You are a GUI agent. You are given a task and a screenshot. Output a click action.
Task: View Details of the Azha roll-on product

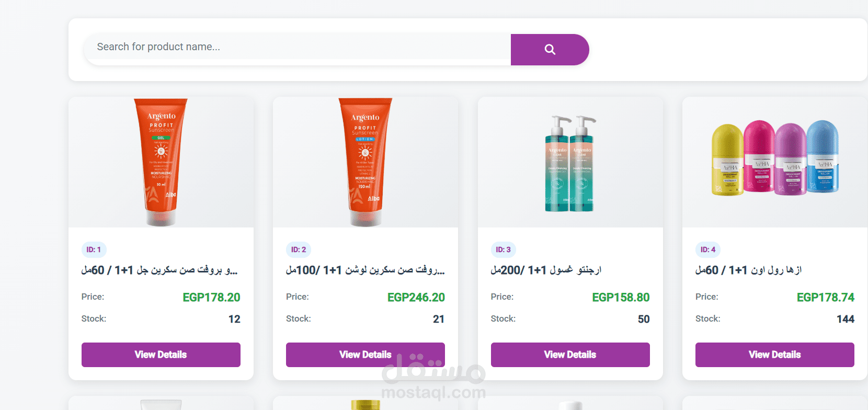[774, 355]
